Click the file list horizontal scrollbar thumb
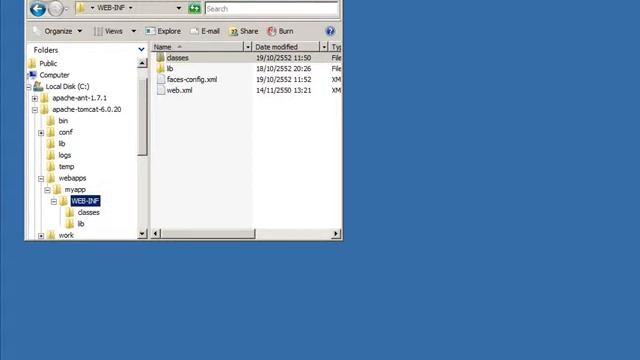 (208, 233)
